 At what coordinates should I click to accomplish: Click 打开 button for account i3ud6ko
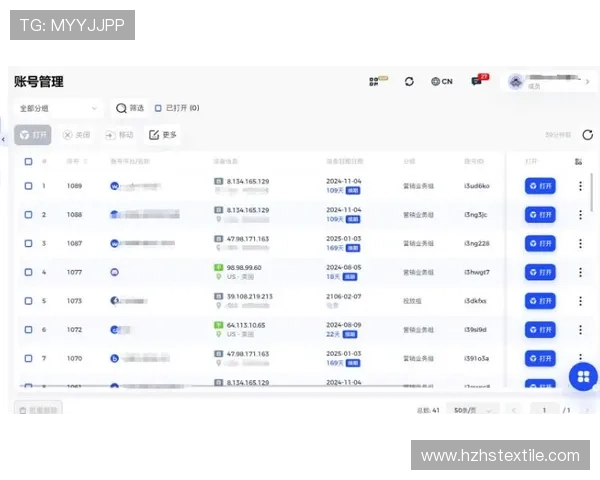pyautogui.click(x=540, y=186)
